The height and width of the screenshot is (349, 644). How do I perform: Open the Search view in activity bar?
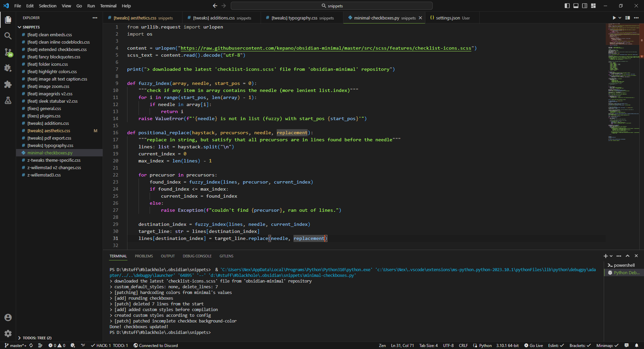tap(8, 36)
